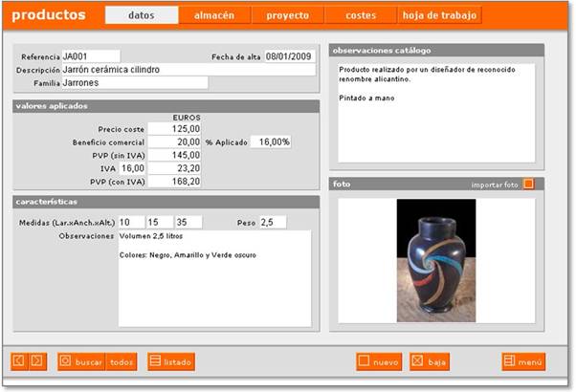Screen dimensions: 576x392
Task: Open the menú icon
Action: coord(509,361)
